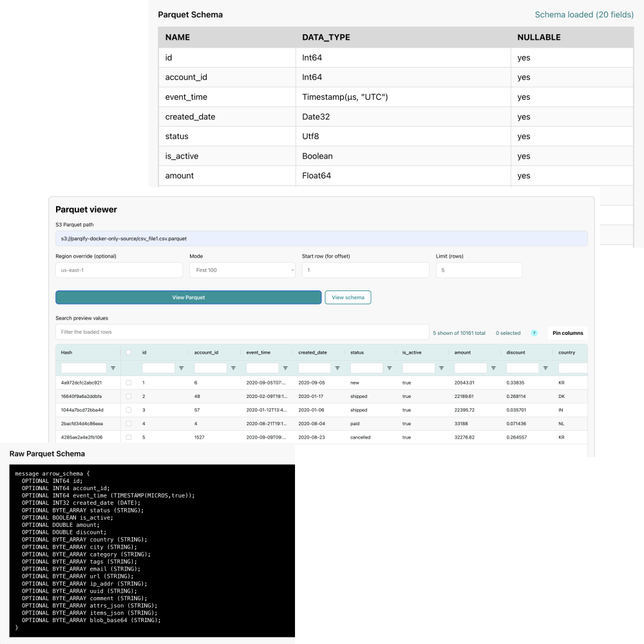
Task: Click hash cell 1044a7bcd72bba4d
Action: (x=82, y=410)
